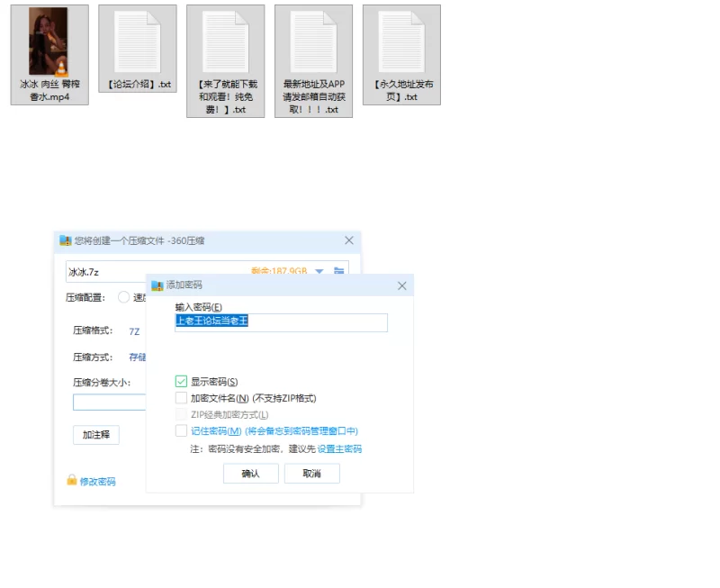The image size is (720, 588).
Task: Select the 【论坛介绍】.txt file icon
Action: pos(138,41)
